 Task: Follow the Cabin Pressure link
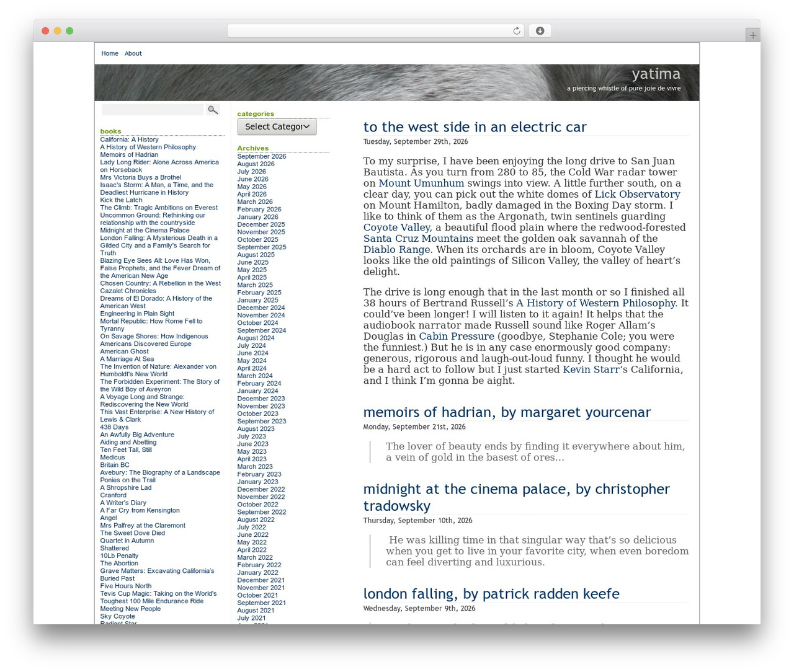(457, 337)
